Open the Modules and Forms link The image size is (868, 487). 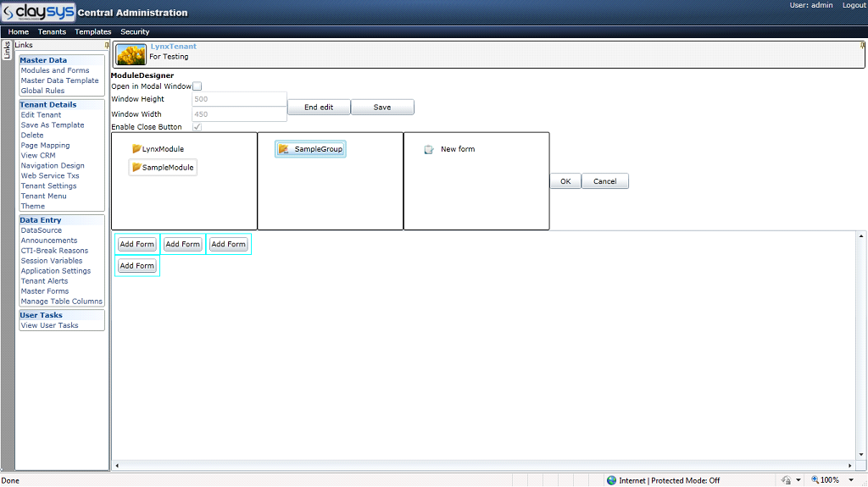tap(55, 70)
